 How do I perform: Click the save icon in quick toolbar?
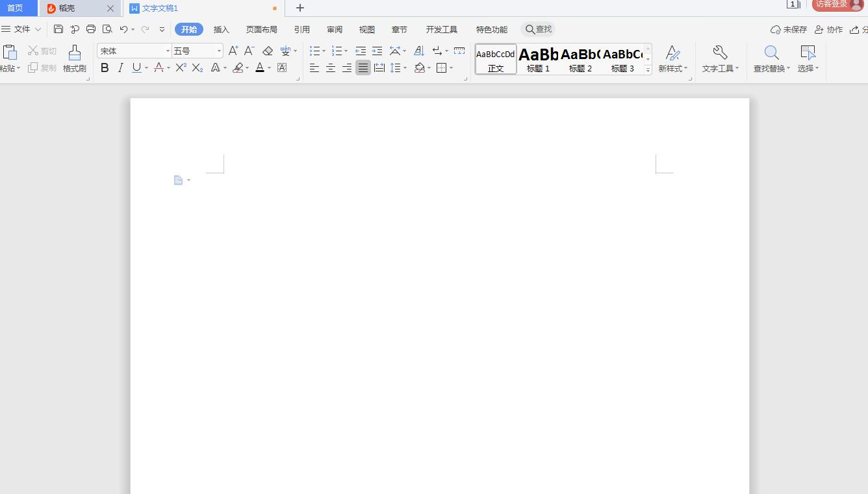[58, 29]
